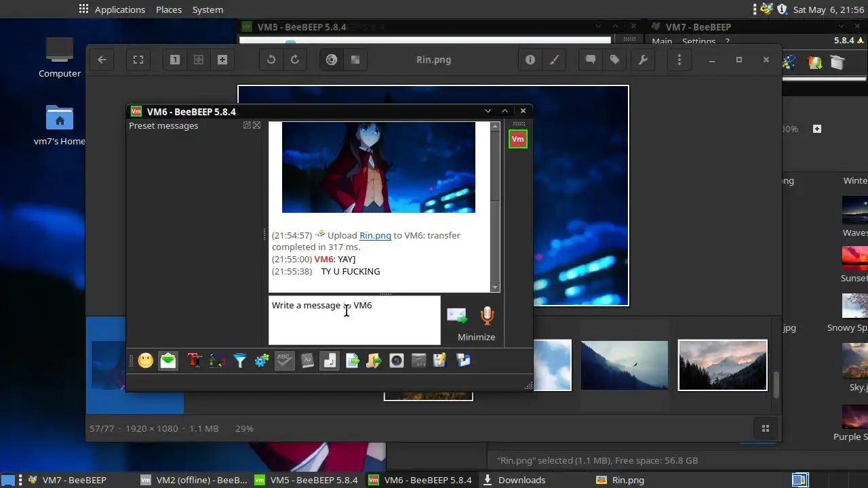This screenshot has height=488, width=868.
Task: Roll down arrow in VM6 window title bar
Action: [x=488, y=111]
